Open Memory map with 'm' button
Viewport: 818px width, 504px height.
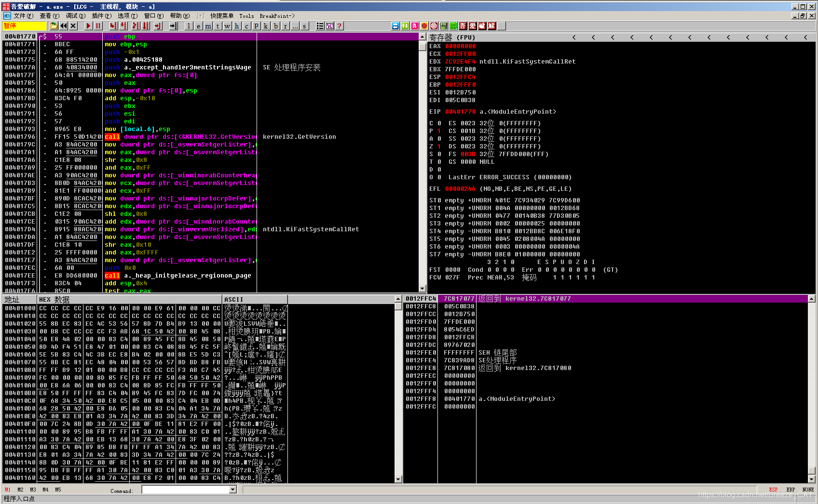pos(208,26)
